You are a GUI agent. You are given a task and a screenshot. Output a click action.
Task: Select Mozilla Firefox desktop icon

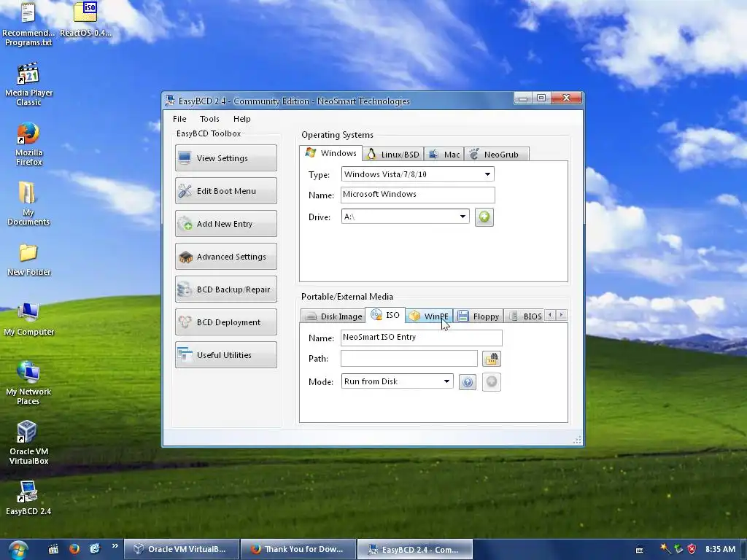28,144
